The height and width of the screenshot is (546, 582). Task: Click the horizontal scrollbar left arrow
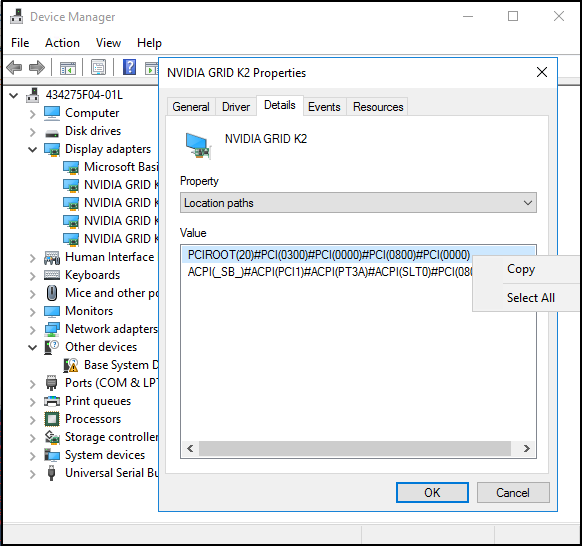pyautogui.click(x=190, y=448)
